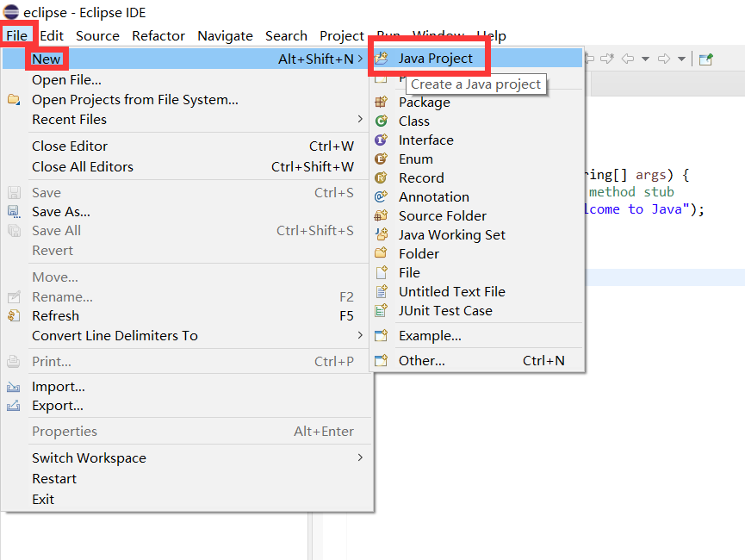Click the JUnit Test Case icon

(381, 310)
